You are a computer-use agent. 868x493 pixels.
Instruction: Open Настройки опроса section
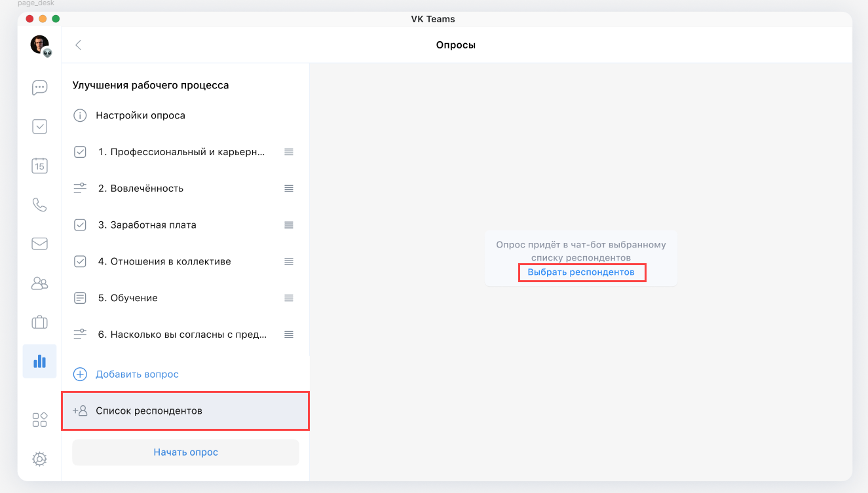pyautogui.click(x=140, y=116)
